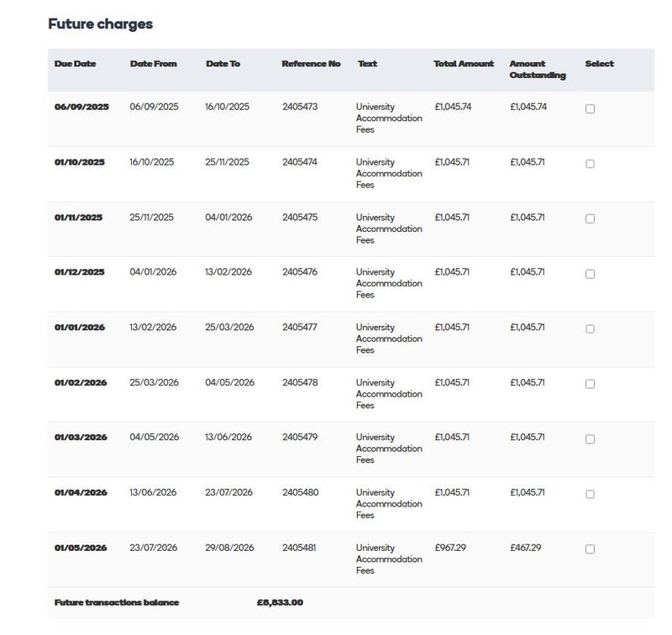Image resolution: width=672 pixels, height=635 pixels.
Task: Check the box for reference 2405475
Action: [x=590, y=219]
